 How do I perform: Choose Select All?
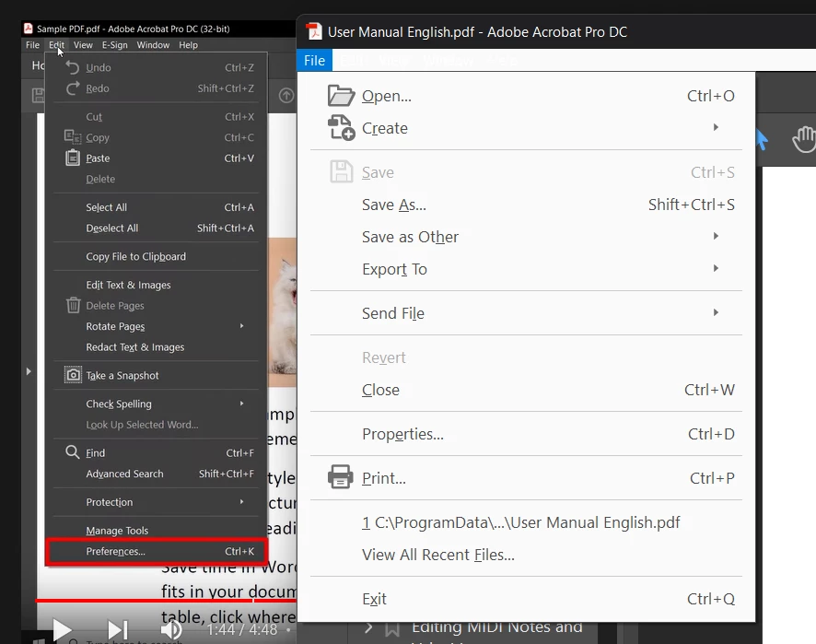(157, 207)
